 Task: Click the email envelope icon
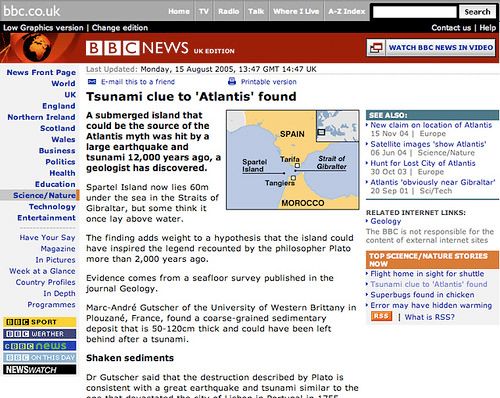[92, 82]
